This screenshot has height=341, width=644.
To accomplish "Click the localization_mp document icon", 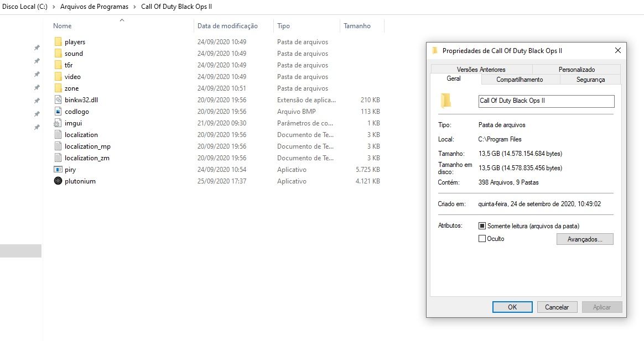I will click(58, 146).
